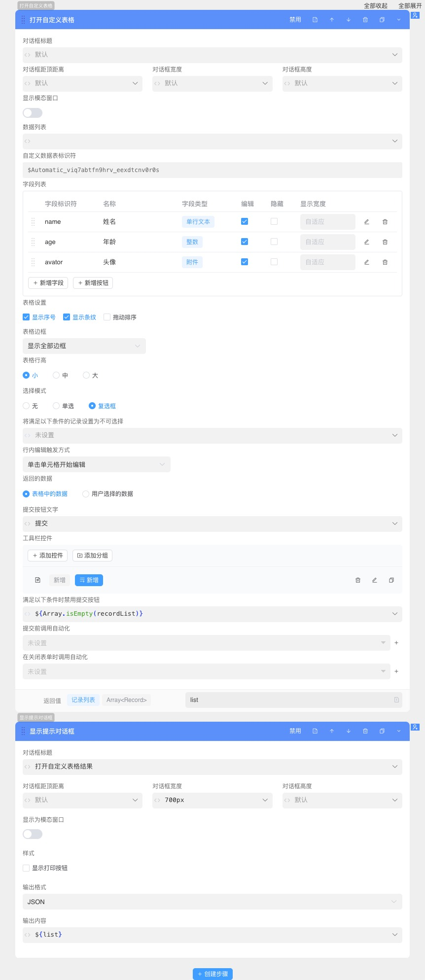The width and height of the screenshot is (425, 980).
Task: Grab the drag handle of name row
Action: point(33,222)
